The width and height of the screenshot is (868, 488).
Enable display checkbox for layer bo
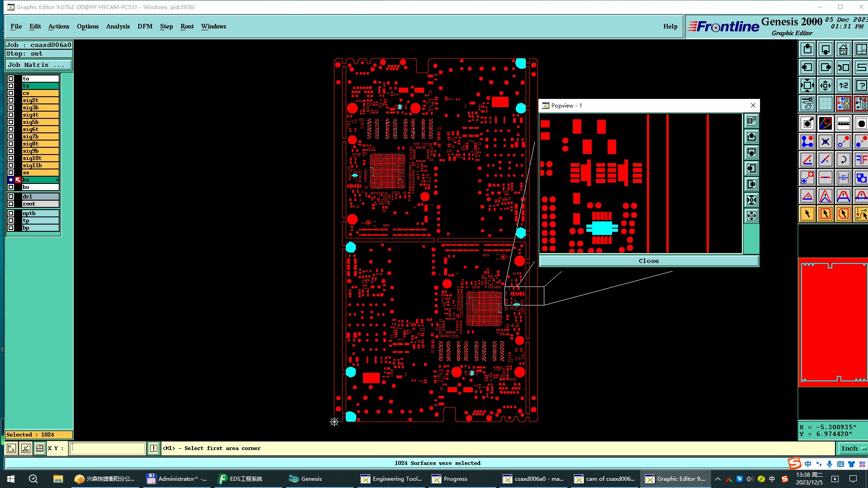point(11,187)
